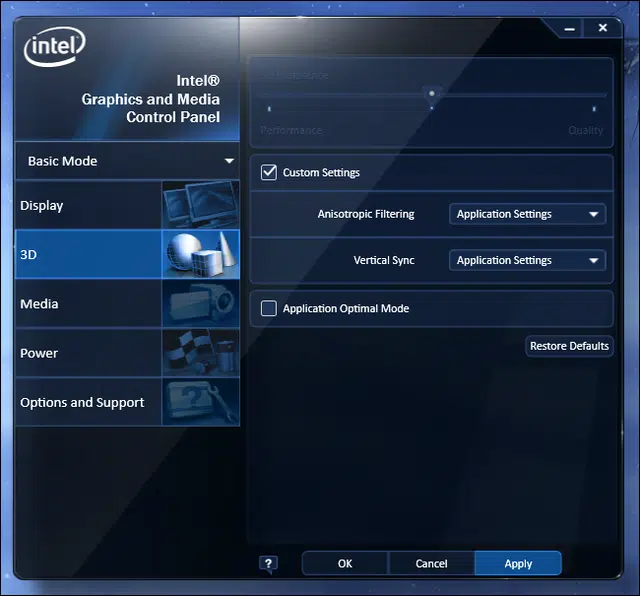Open the help question mark icon
The image size is (640, 596).
268,564
